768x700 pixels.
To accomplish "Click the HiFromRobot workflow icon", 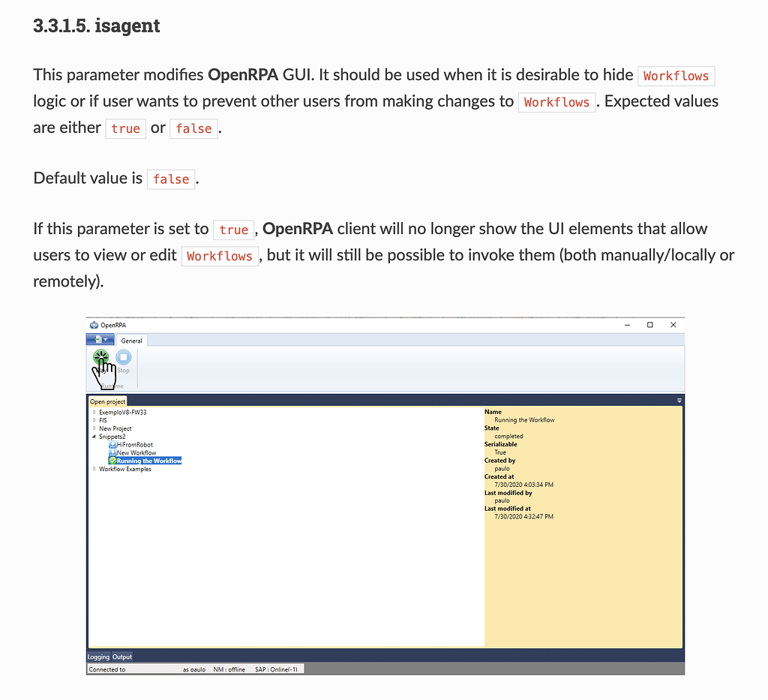I will 112,445.
